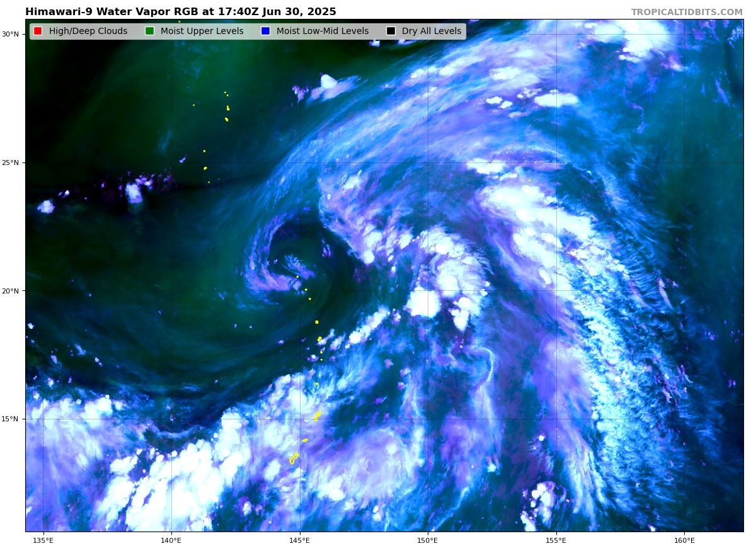Click the black Dry All Levels swatch
Image resolution: width=756 pixels, height=546 pixels.
[391, 31]
